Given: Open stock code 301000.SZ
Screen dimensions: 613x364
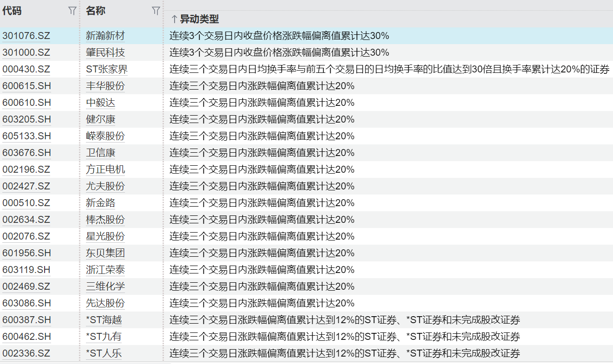Looking at the screenshot, I should [26, 52].
